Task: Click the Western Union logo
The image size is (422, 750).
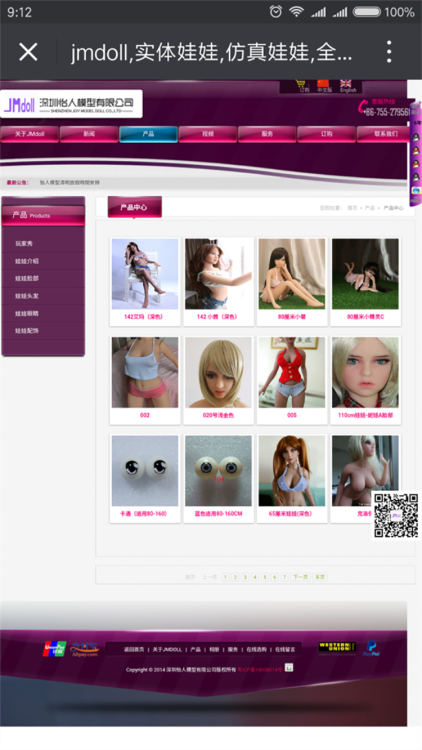Action: coord(337,648)
